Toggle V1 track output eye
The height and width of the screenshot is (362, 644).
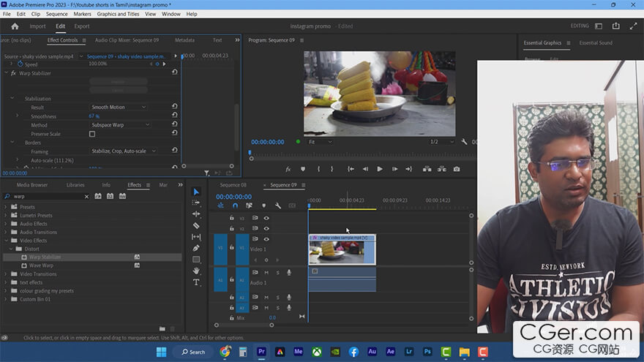coord(266,239)
